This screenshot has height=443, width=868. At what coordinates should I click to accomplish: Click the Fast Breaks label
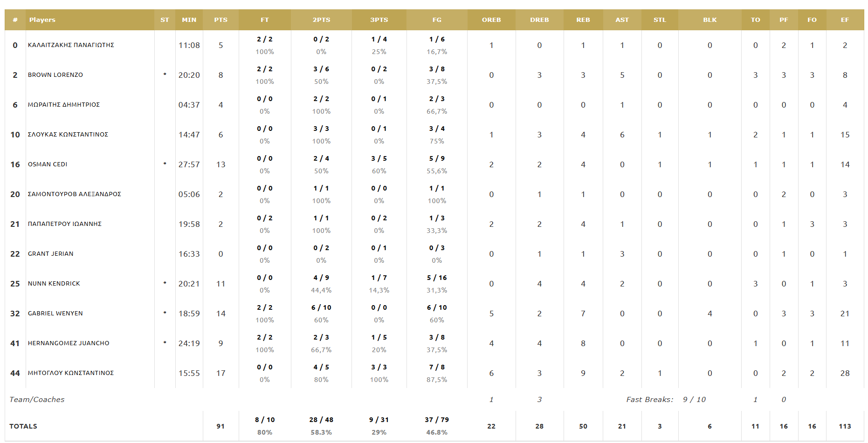click(x=649, y=400)
